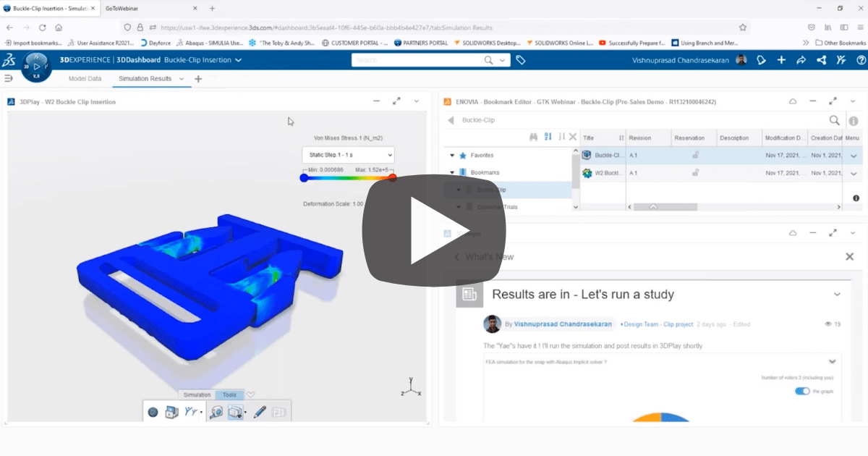
Task: Toggle reservation lock on Buckle-Cl... row
Action: [695, 155]
